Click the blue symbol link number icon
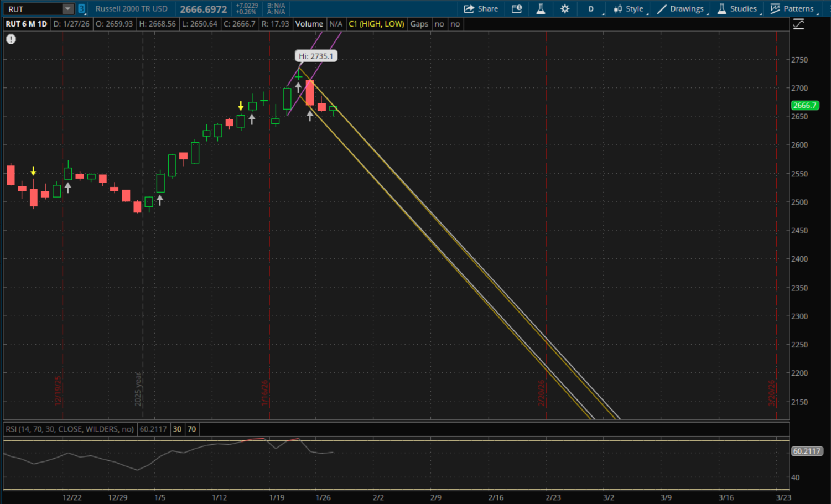Image resolution: width=831 pixels, height=504 pixels. (81, 9)
